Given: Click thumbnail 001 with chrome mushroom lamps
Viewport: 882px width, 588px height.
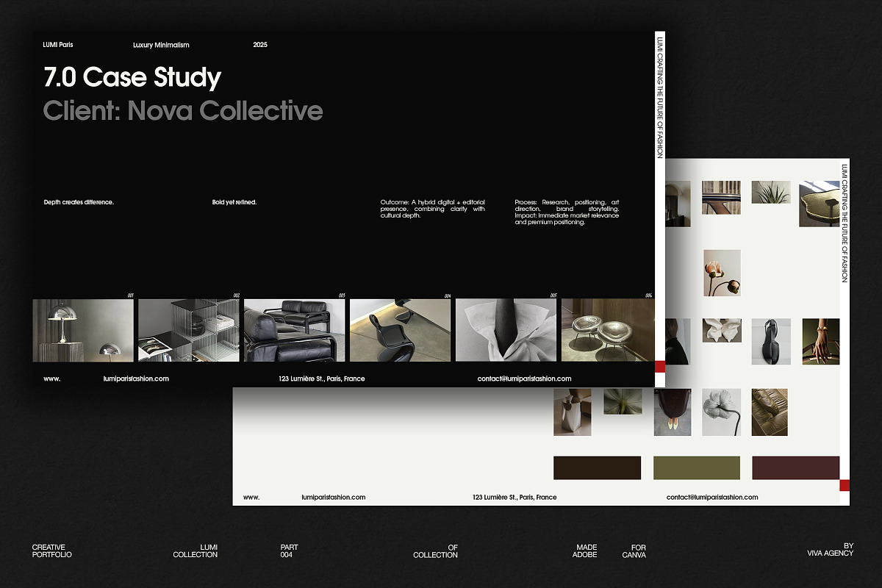Looking at the screenshot, I should 83,330.
